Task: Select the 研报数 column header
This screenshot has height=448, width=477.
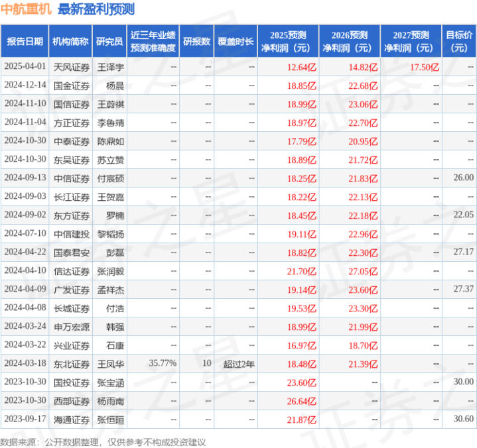Action: pyautogui.click(x=196, y=41)
